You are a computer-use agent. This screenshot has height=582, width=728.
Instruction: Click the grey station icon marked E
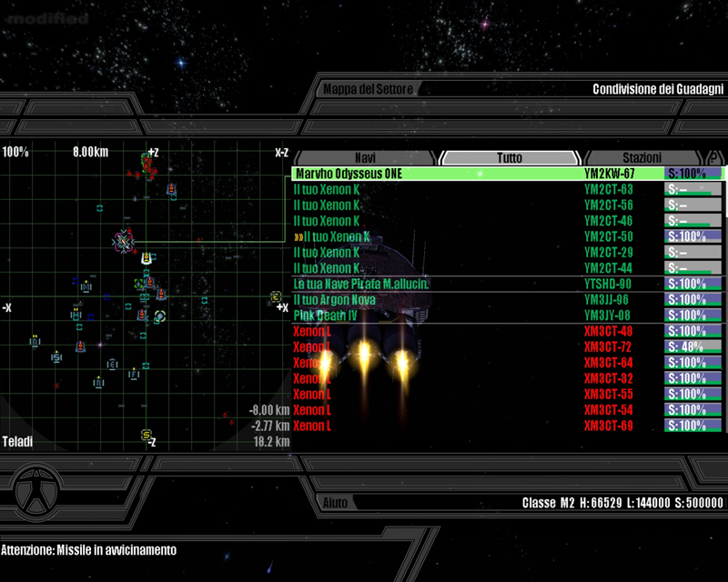[112, 365]
